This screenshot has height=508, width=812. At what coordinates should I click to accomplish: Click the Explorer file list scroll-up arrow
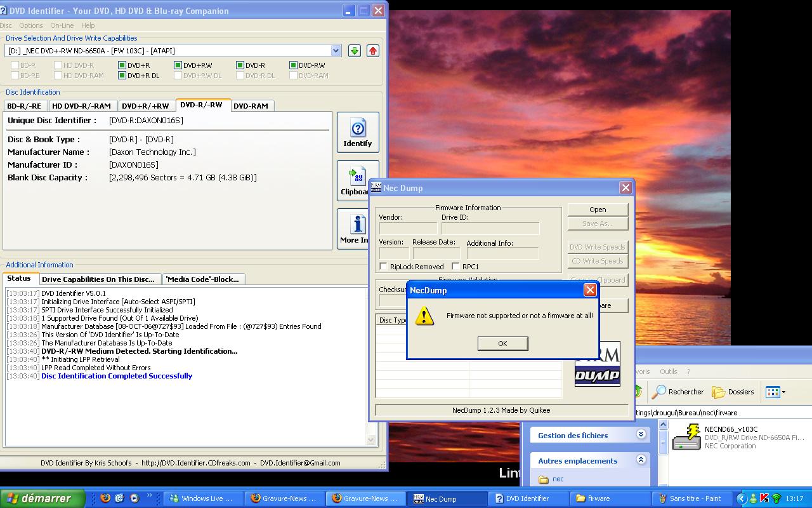[x=664, y=424]
